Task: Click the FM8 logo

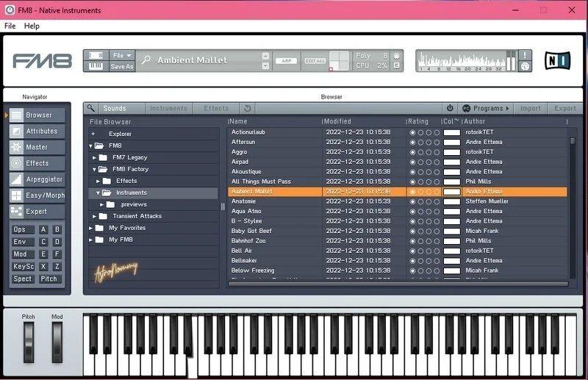Action: (x=43, y=61)
